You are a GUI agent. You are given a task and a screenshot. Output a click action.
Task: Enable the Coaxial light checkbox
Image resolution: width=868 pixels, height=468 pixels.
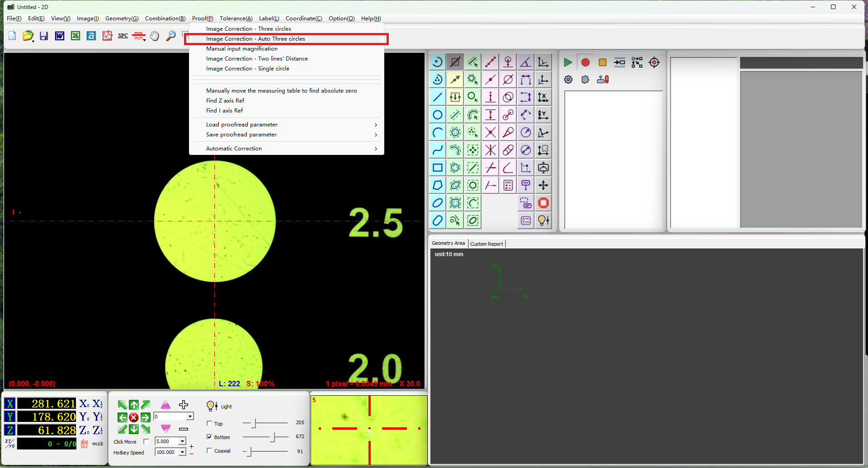(x=209, y=450)
